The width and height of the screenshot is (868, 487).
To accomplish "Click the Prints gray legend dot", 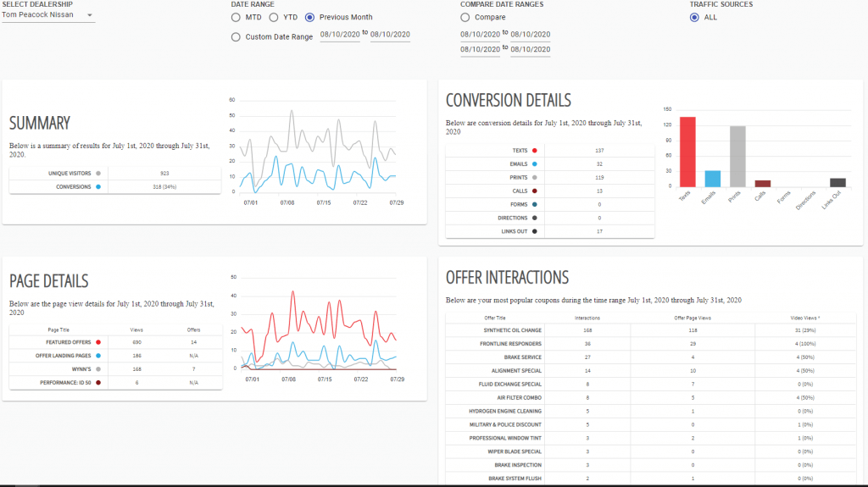I will coord(535,178).
